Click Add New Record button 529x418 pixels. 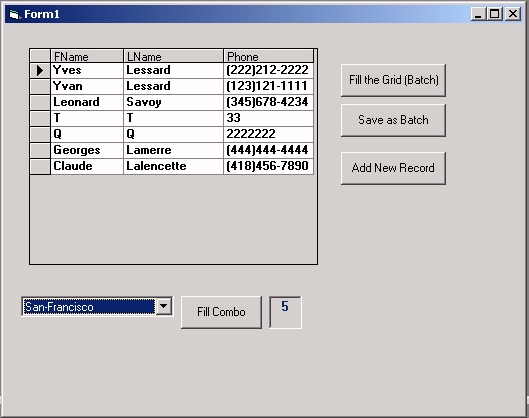393,168
